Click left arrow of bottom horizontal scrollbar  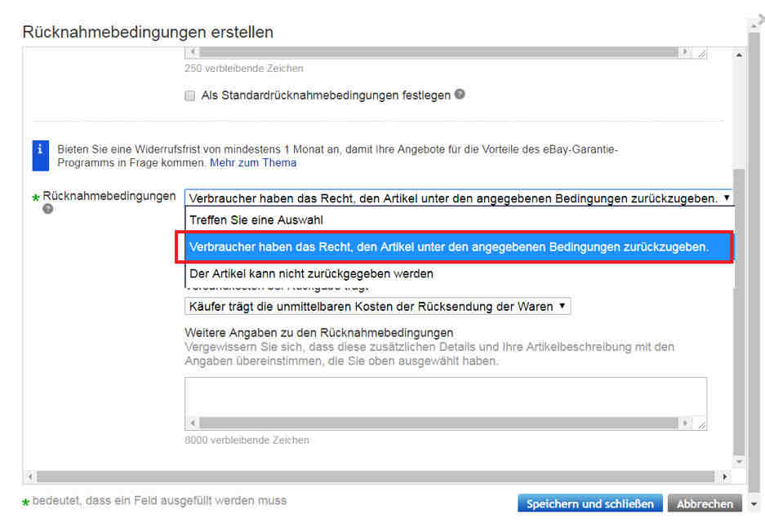point(31,477)
